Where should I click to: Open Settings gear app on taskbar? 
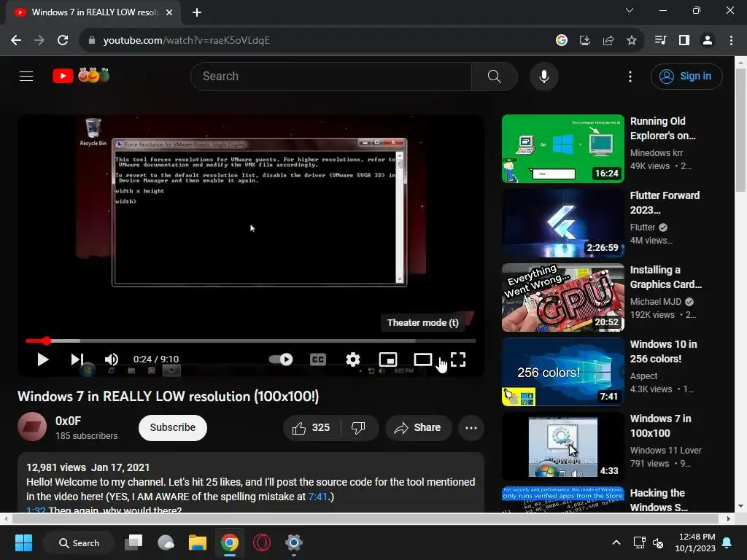click(293, 542)
